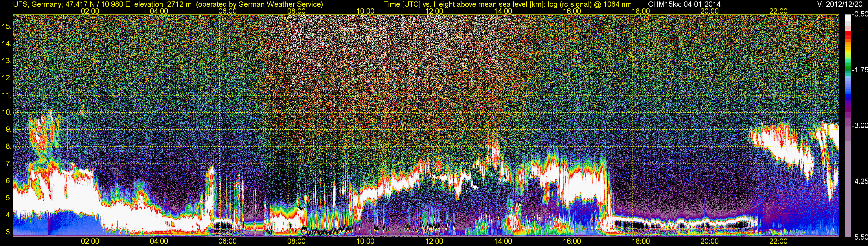The height and width of the screenshot is (246, 868).
Task: Click the "14:00" label on the top time axis
Action: pos(503,11)
